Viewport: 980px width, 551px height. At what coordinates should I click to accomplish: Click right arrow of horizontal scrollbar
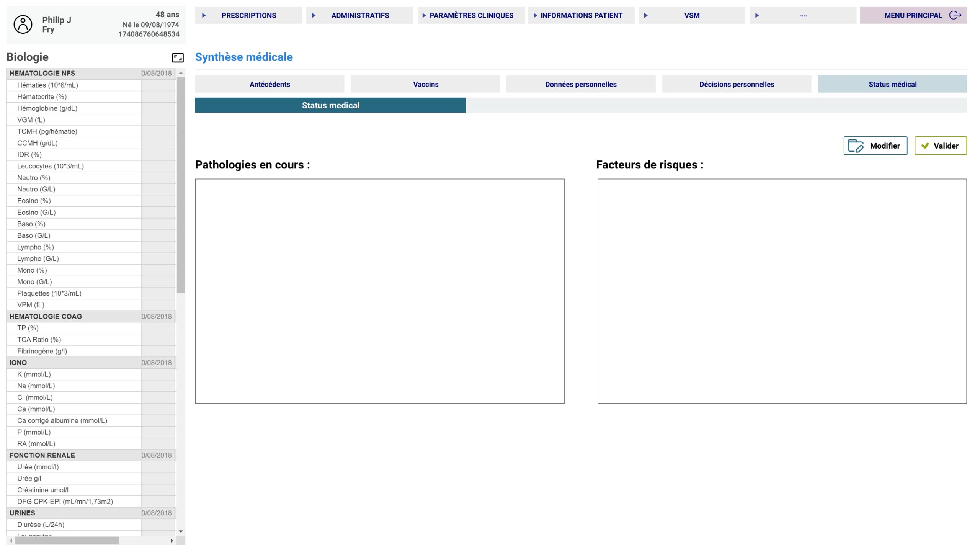(172, 541)
